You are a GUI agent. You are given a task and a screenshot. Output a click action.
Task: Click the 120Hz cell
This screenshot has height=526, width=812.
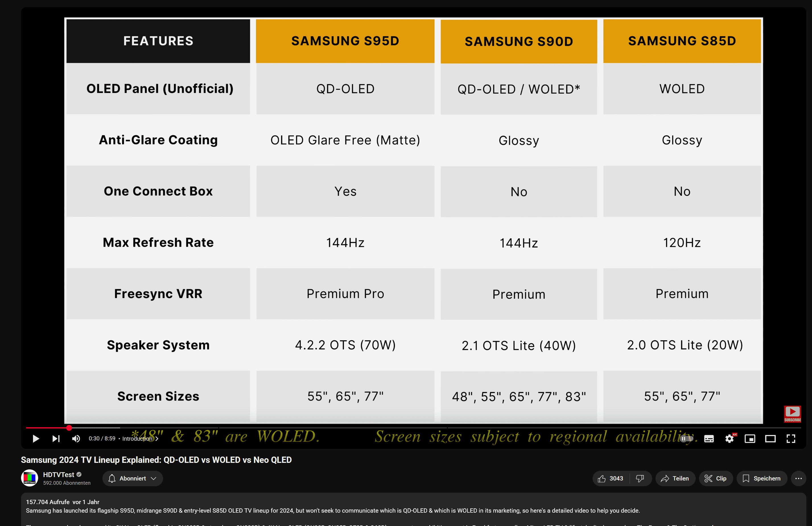pyautogui.click(x=682, y=243)
